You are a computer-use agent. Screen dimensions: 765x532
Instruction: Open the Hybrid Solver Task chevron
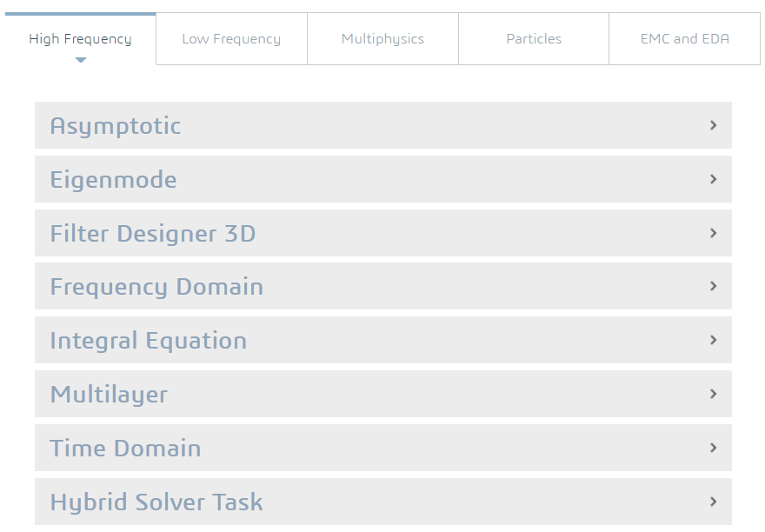pyautogui.click(x=713, y=502)
